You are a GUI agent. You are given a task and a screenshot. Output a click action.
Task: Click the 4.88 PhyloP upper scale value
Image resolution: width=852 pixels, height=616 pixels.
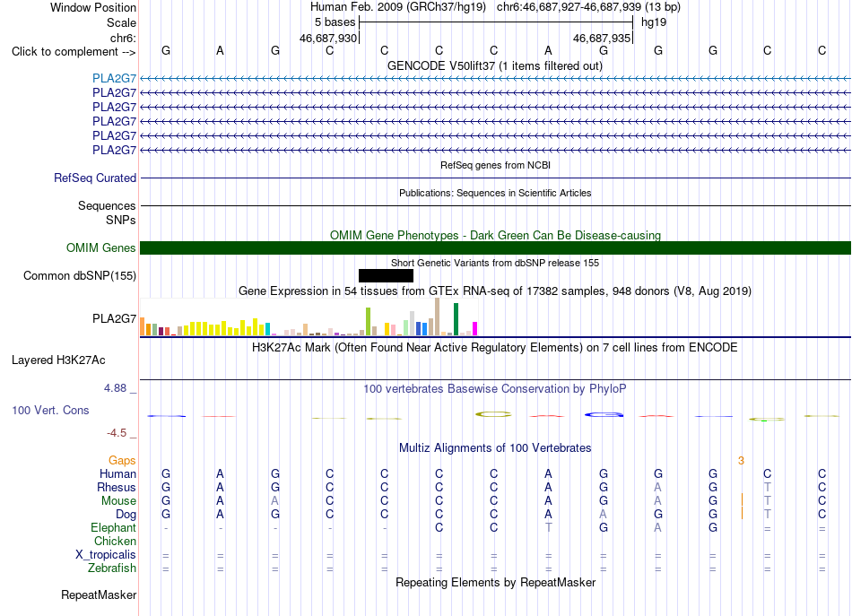pos(115,388)
